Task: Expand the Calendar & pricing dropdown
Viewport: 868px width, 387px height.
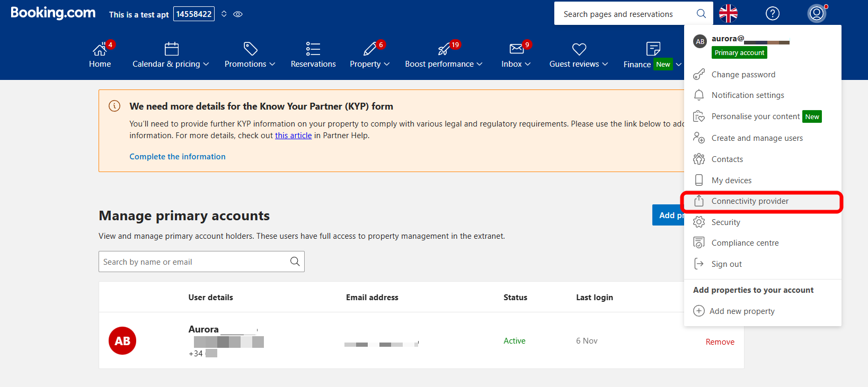Action: click(x=171, y=64)
